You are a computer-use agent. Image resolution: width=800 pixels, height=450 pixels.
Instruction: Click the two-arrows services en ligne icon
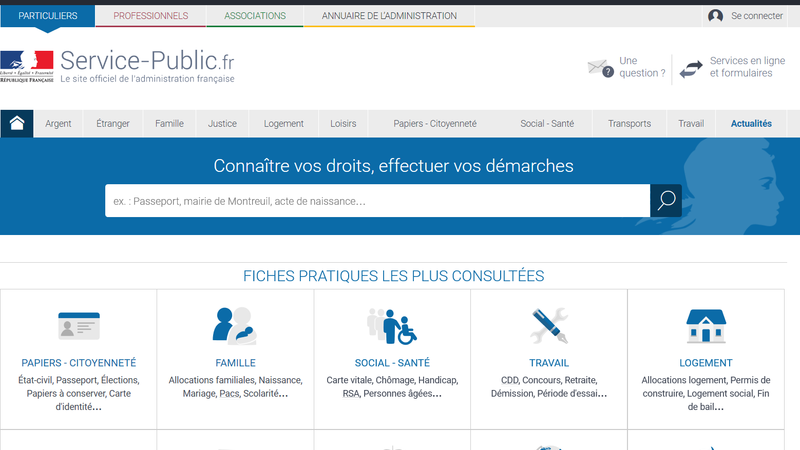[x=691, y=68]
